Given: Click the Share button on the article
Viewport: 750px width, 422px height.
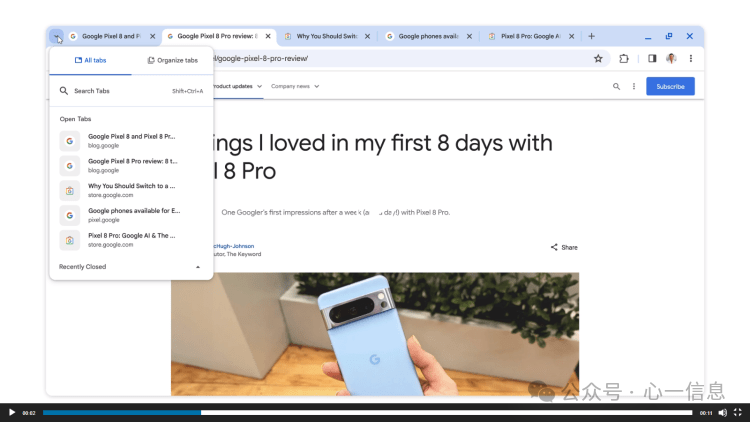Looking at the screenshot, I should click(x=564, y=247).
